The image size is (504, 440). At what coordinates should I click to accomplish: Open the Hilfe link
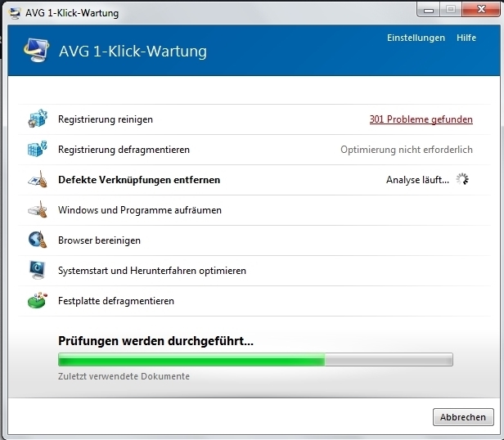[466, 38]
